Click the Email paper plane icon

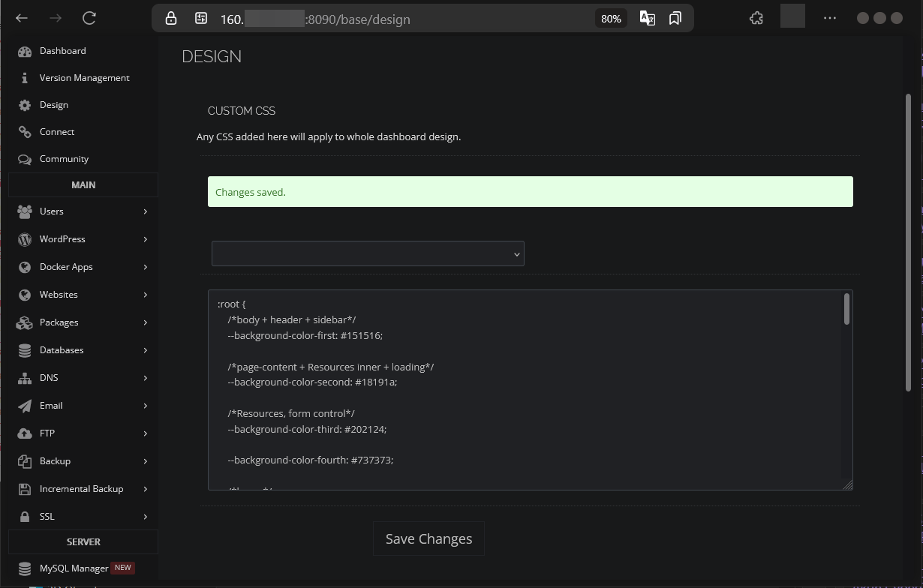point(25,406)
